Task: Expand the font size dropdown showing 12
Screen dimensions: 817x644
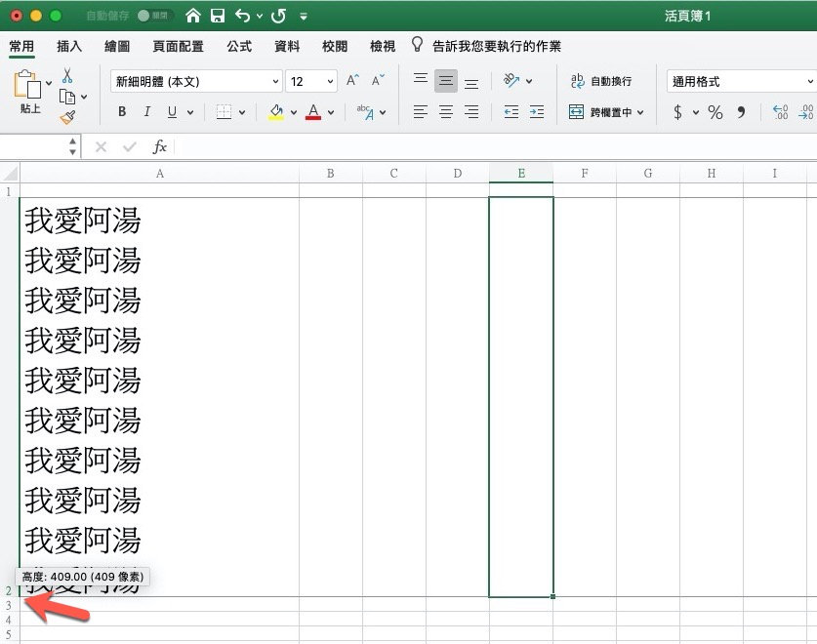Action: [330, 82]
